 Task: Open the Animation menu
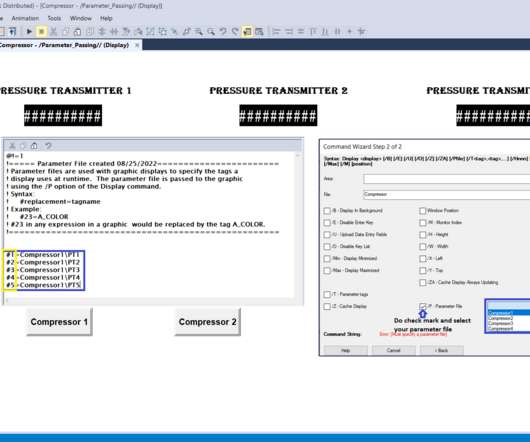coord(25,18)
